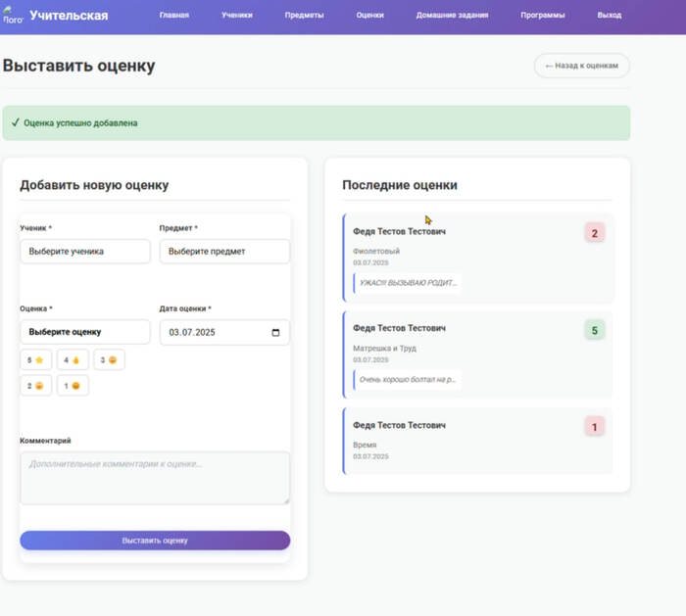Click the green grade 5 badge
Image resolution: width=686 pixels, height=616 pixels.
[595, 330]
